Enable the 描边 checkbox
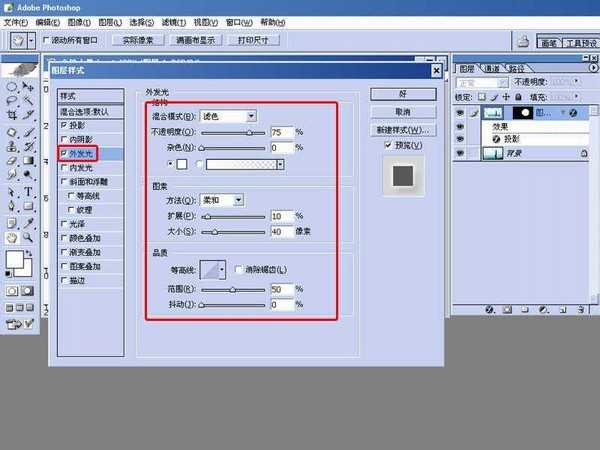 tap(64, 280)
